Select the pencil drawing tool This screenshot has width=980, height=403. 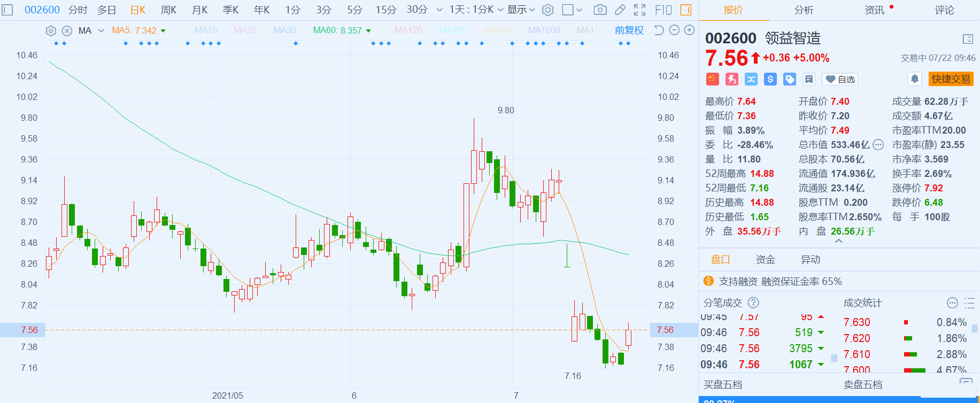620,10
